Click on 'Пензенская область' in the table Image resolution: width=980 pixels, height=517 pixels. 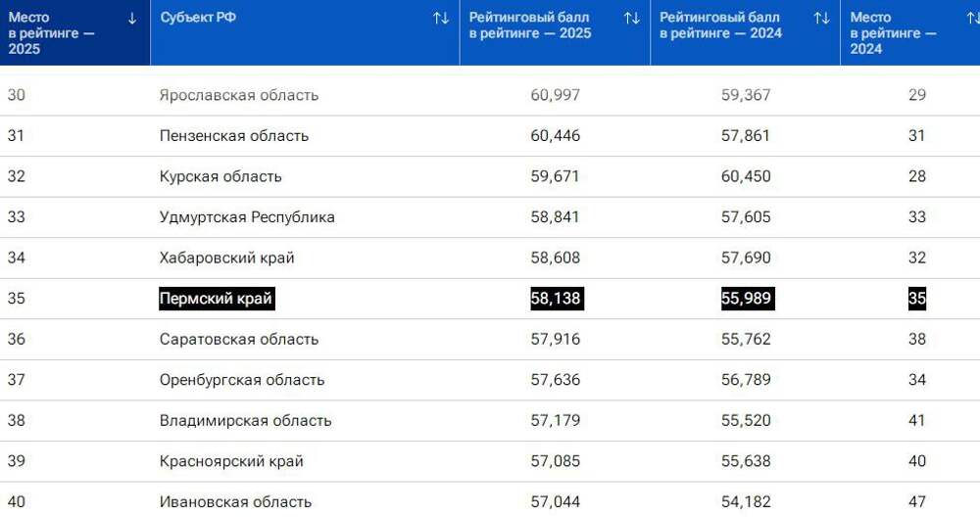pos(233,136)
